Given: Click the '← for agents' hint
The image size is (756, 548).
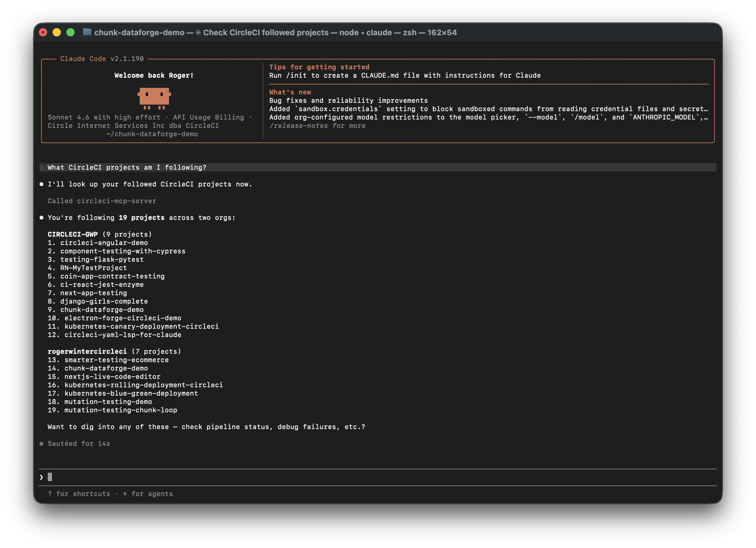Looking at the screenshot, I should [148, 494].
